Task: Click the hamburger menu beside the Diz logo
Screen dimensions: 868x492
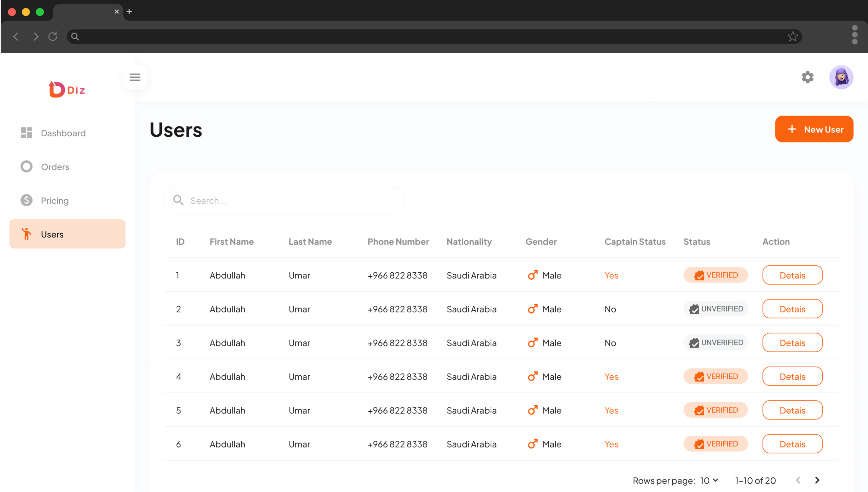Action: [x=135, y=77]
